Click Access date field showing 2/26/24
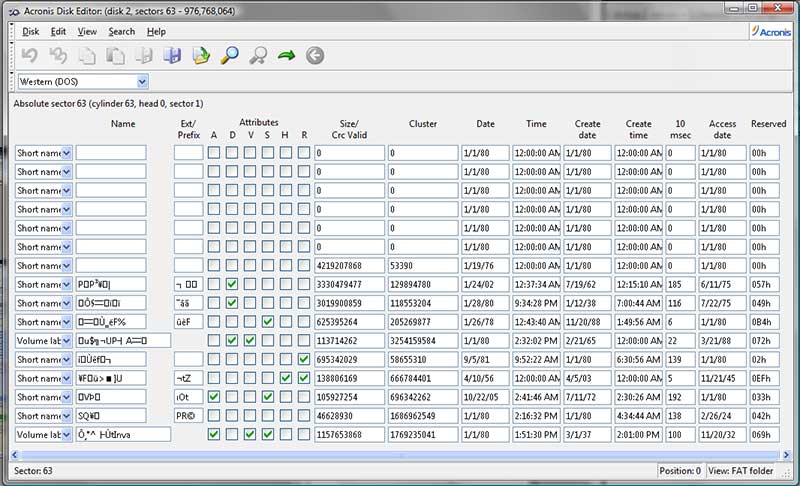The width and height of the screenshot is (800, 486). click(722, 416)
